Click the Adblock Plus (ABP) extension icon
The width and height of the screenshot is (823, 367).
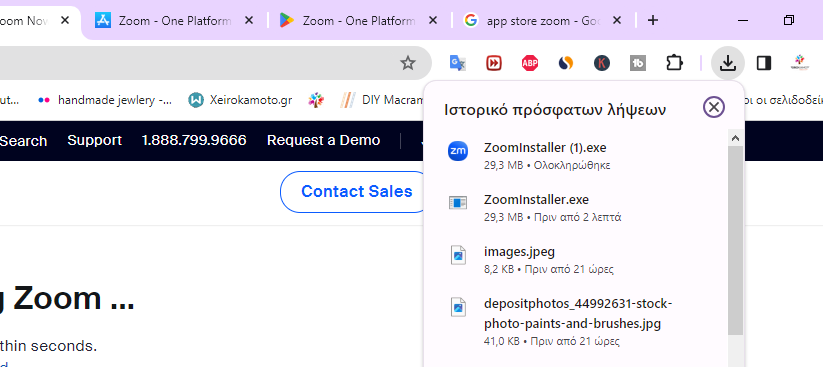[x=530, y=64]
